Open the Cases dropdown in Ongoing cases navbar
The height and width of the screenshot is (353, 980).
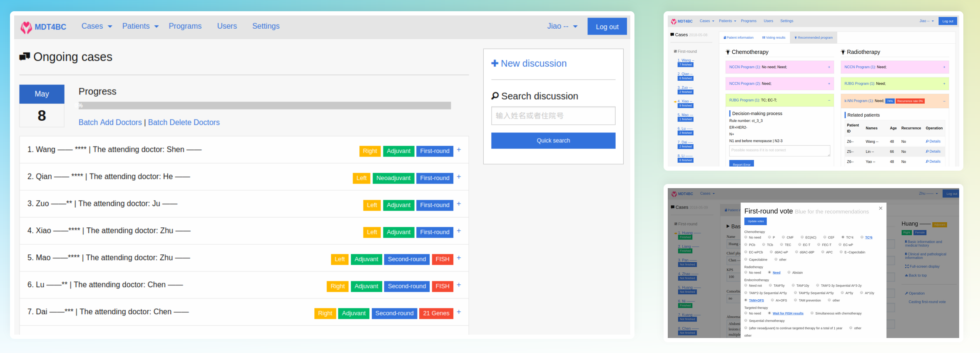pos(97,26)
